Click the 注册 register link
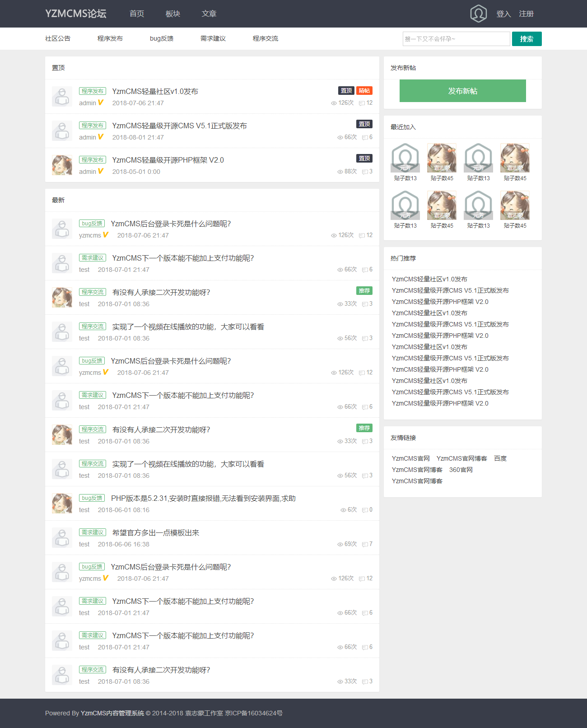This screenshot has height=728, width=587. point(526,14)
